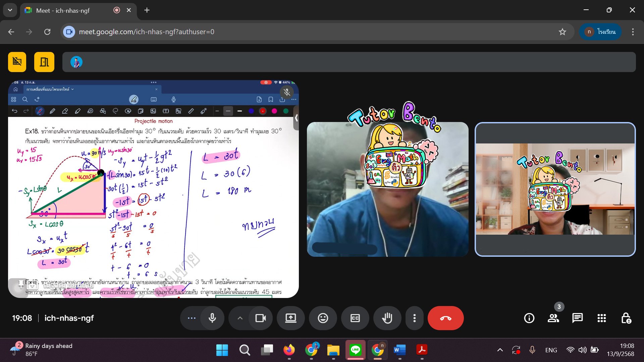Image resolution: width=644 pixels, height=362 pixels.
Task: Open meeting details info icon
Action: coord(529,318)
